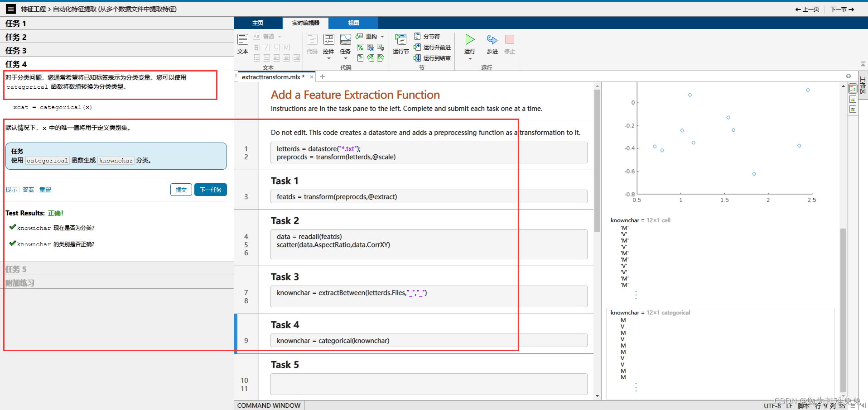
Task: Go to 上一页 previous page
Action: tap(807, 9)
